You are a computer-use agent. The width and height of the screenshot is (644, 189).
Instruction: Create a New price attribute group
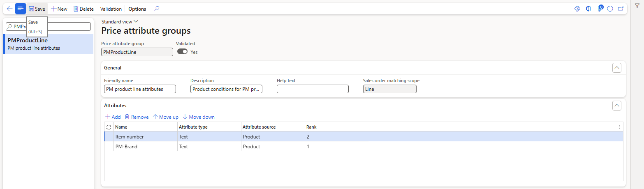click(x=59, y=9)
